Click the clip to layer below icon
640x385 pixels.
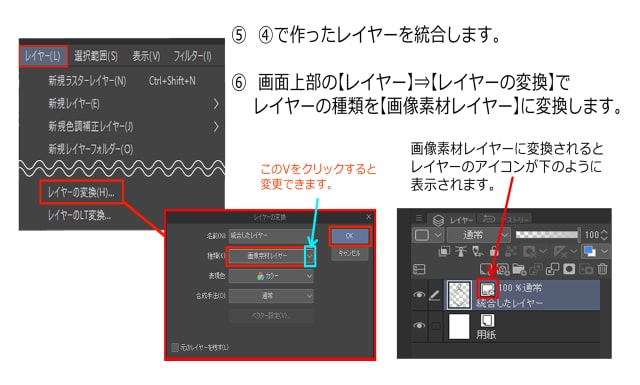(x=444, y=251)
